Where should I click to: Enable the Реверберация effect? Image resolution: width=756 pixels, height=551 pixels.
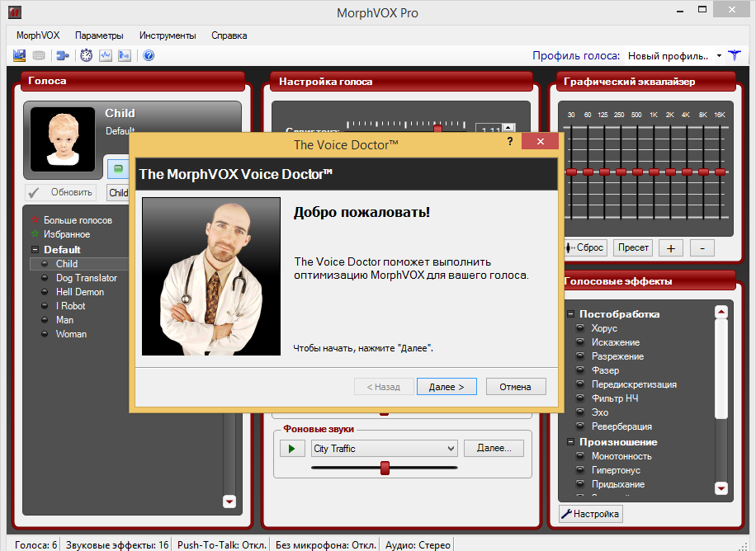click(x=580, y=426)
